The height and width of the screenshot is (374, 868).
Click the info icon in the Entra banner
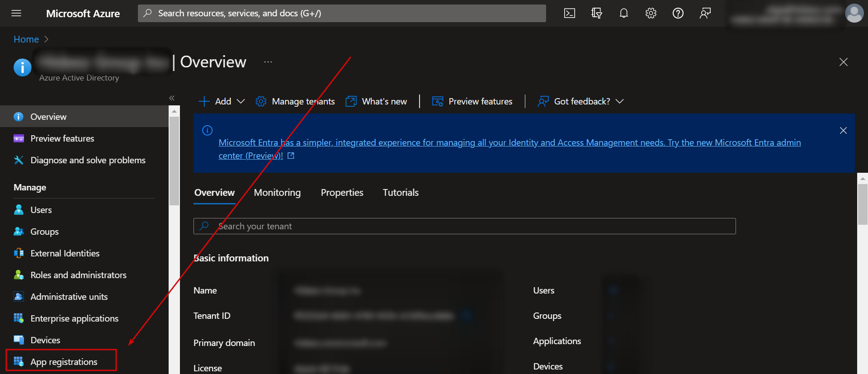click(208, 131)
